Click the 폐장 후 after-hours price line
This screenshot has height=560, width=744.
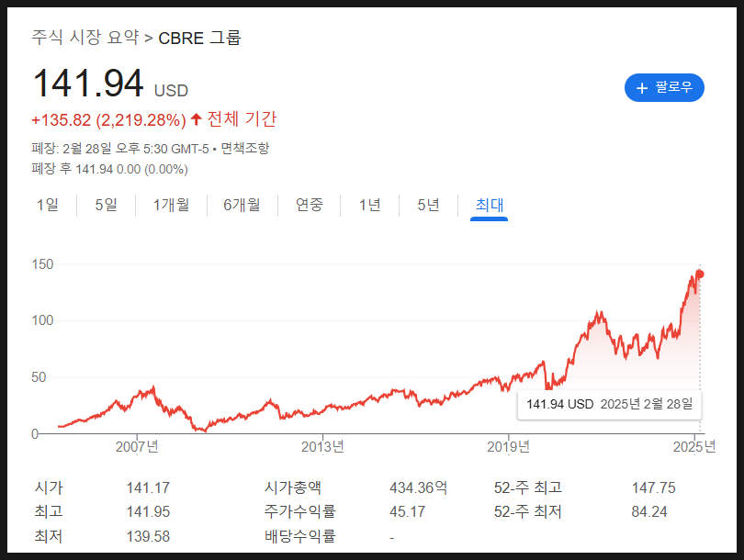[x=109, y=169]
